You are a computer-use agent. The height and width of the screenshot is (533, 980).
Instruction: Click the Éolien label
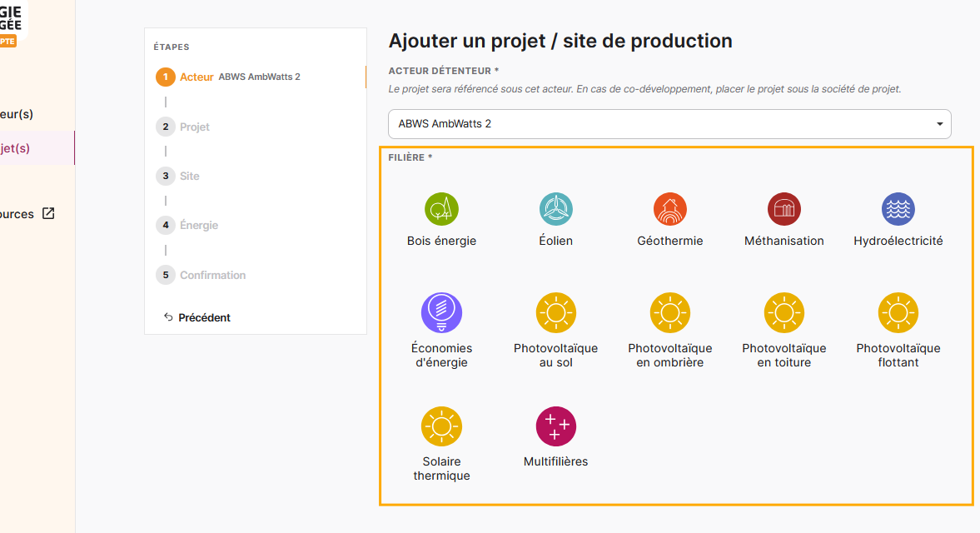[x=555, y=241]
